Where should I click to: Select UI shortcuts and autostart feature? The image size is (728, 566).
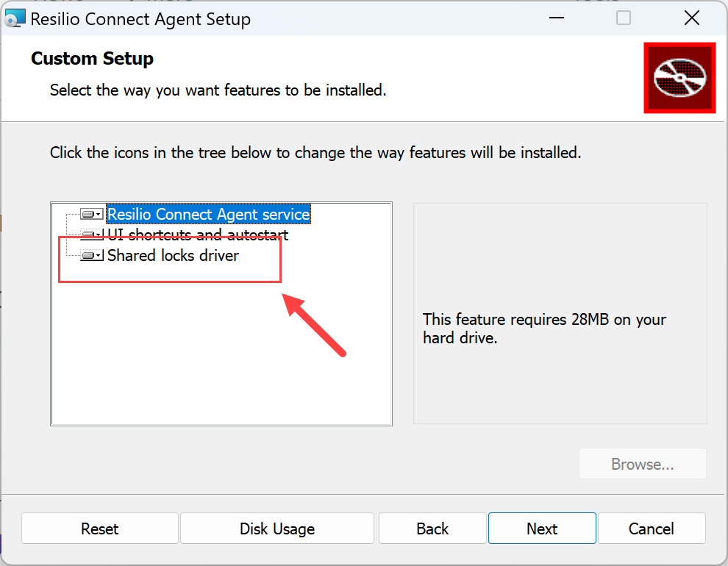point(199,235)
